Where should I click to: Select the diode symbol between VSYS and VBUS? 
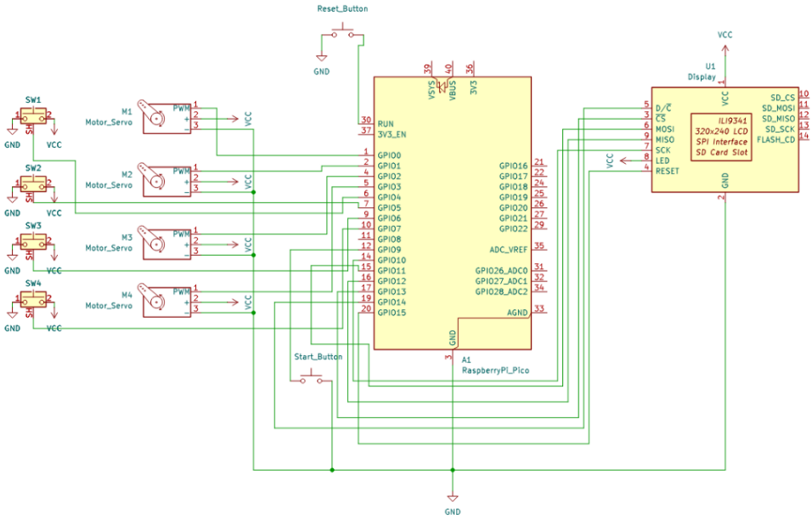pos(442,87)
